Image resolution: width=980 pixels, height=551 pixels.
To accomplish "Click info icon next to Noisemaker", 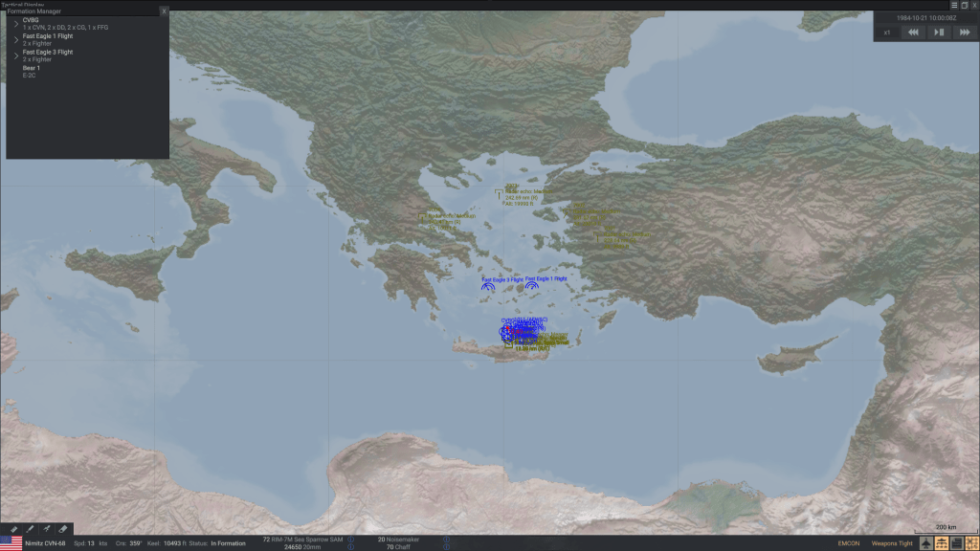I will [445, 540].
